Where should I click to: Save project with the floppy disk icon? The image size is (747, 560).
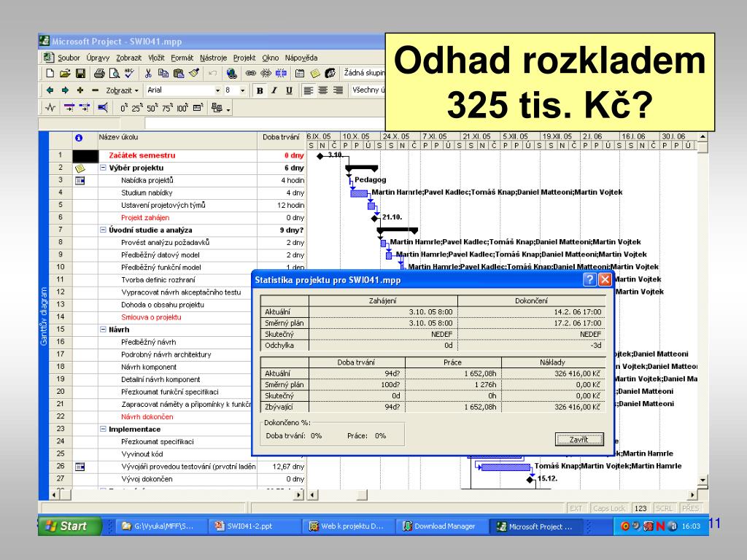click(80, 74)
